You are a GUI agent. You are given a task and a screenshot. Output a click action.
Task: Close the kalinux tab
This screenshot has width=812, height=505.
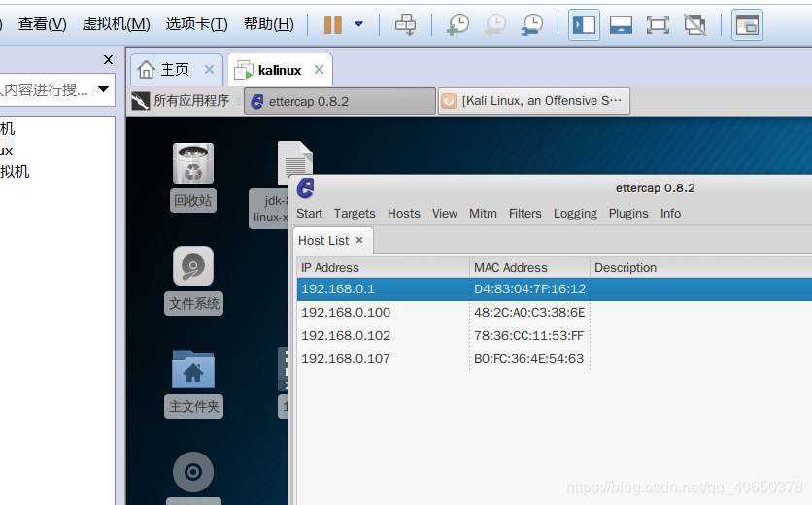pos(319,69)
